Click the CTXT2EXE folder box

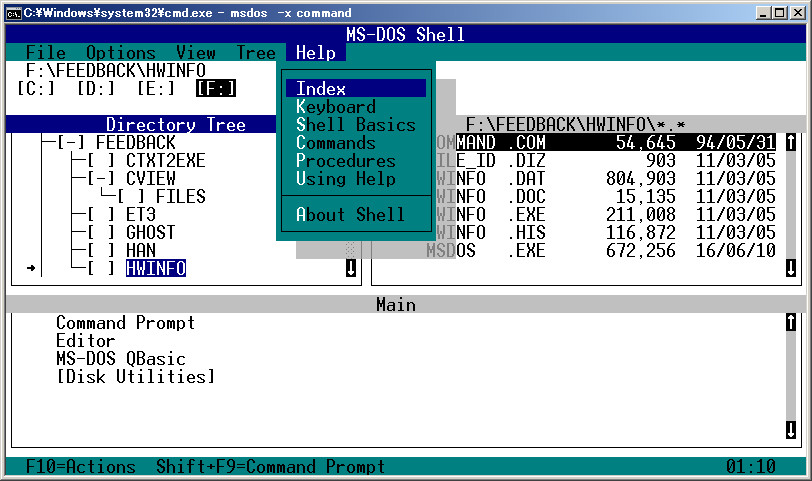coord(100,161)
